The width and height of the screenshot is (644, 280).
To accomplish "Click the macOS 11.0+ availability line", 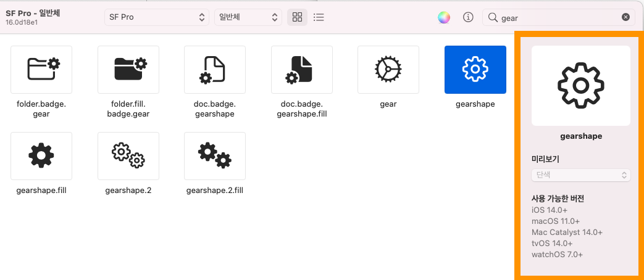I will (x=556, y=221).
